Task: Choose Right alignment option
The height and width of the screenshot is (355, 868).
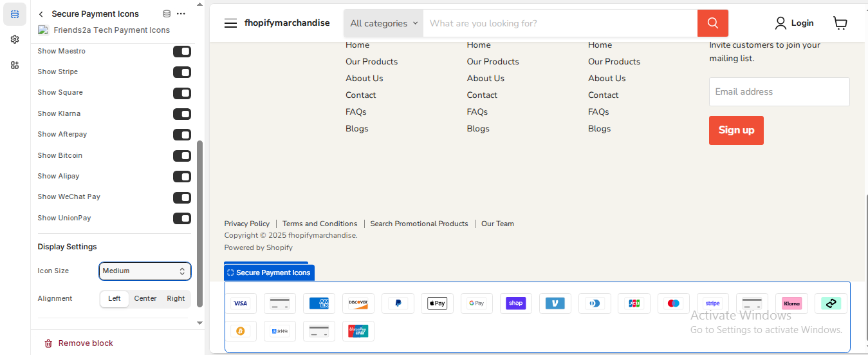Action: 176,299
